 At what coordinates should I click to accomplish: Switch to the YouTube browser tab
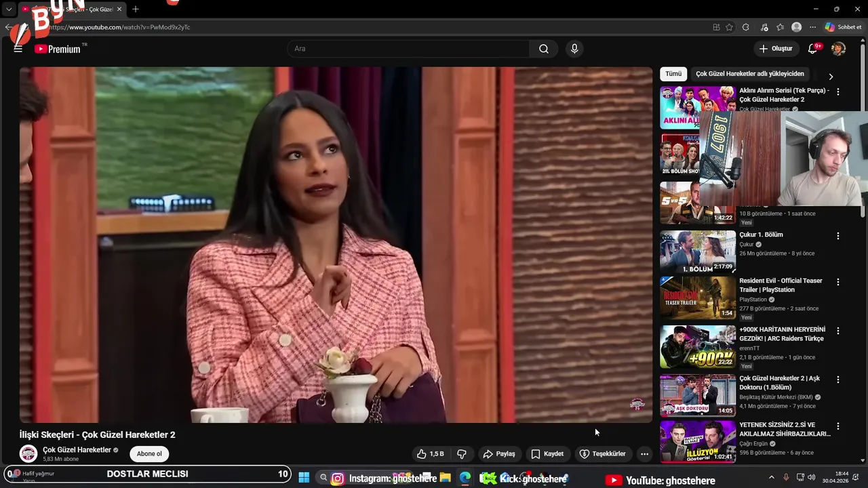pyautogui.click(x=71, y=9)
